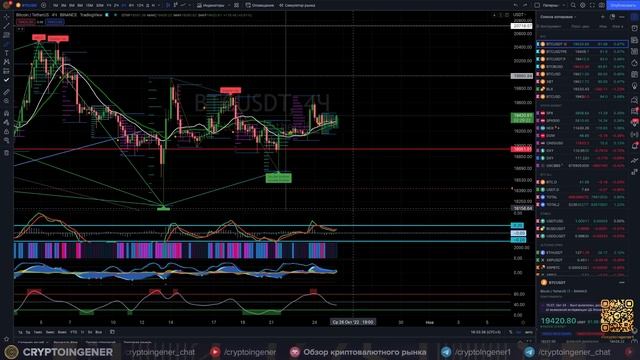Open the news panel in right sidebar
The height and width of the screenshot is (360, 640).
point(635,40)
